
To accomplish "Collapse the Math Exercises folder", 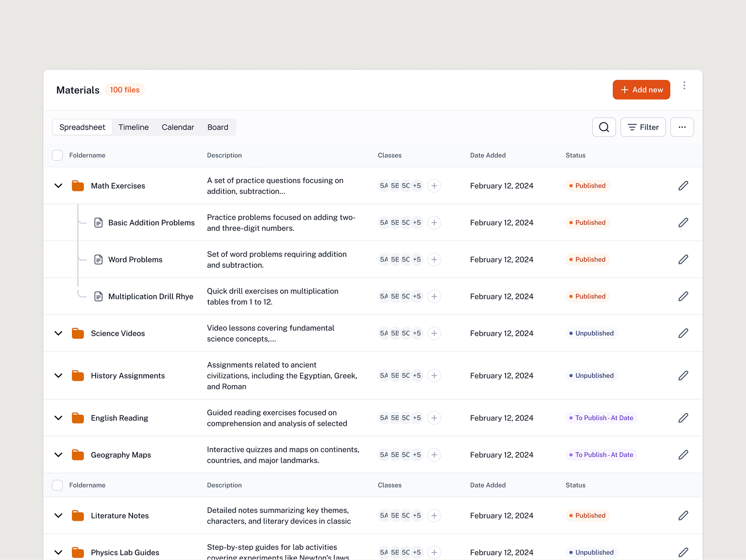I will click(x=58, y=186).
